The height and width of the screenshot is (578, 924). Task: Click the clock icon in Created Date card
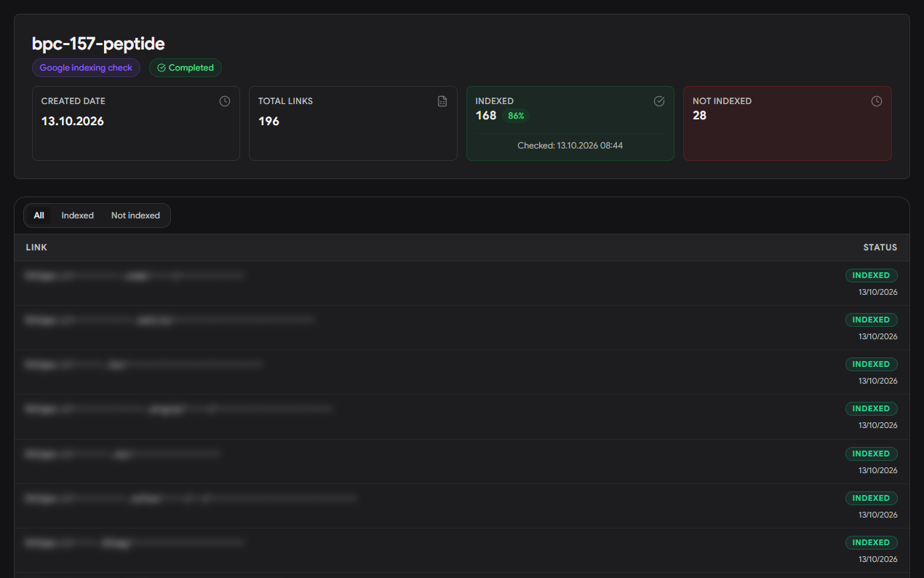click(225, 101)
